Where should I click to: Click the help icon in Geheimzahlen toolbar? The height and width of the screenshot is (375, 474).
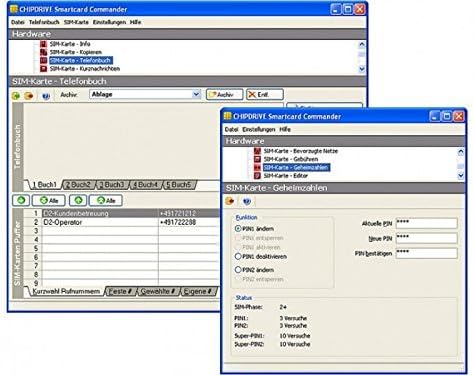[x=247, y=201]
